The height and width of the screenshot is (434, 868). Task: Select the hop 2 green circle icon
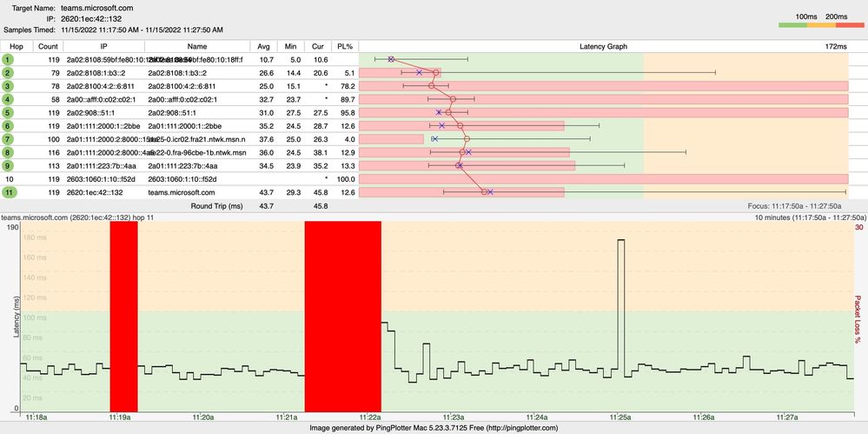click(9, 72)
